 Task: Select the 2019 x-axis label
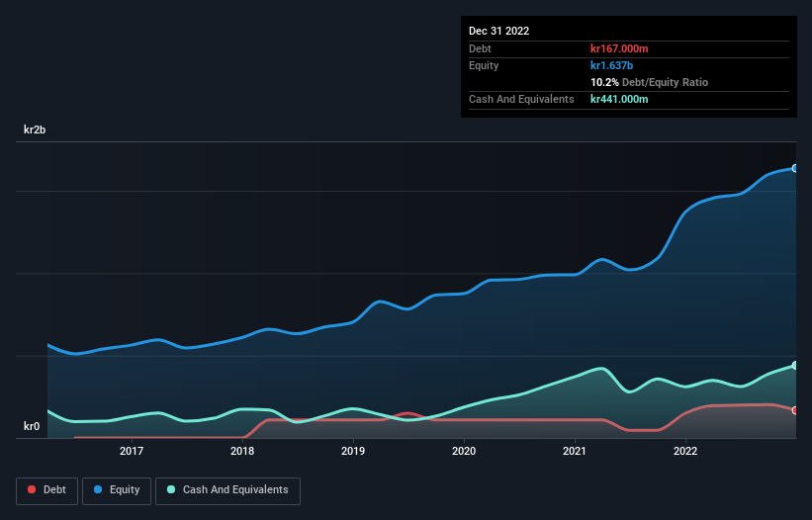pos(353,451)
